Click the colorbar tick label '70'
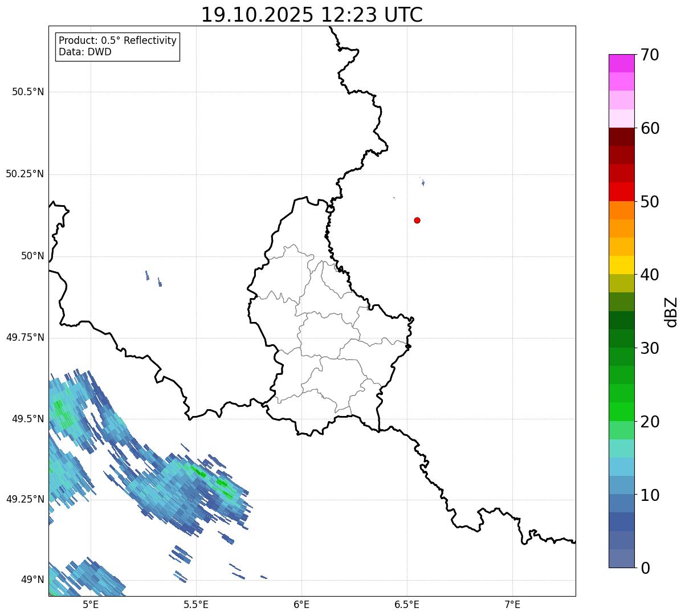 [x=650, y=55]
